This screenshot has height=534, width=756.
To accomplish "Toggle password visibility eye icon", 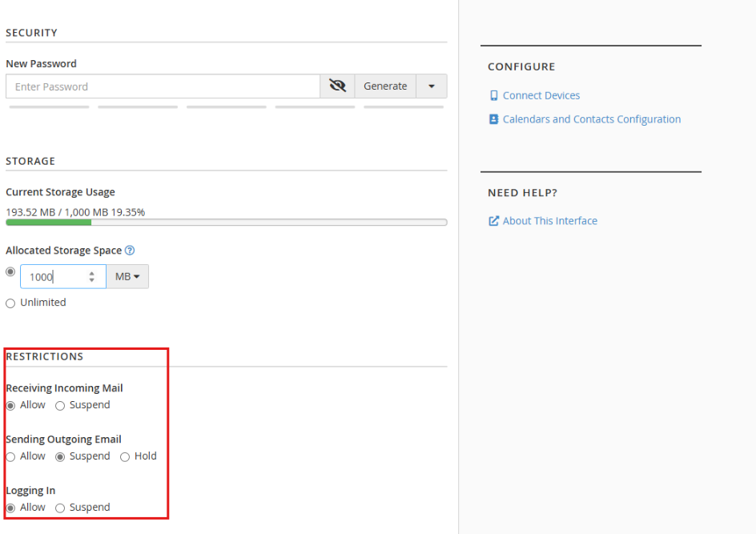I will click(x=337, y=86).
